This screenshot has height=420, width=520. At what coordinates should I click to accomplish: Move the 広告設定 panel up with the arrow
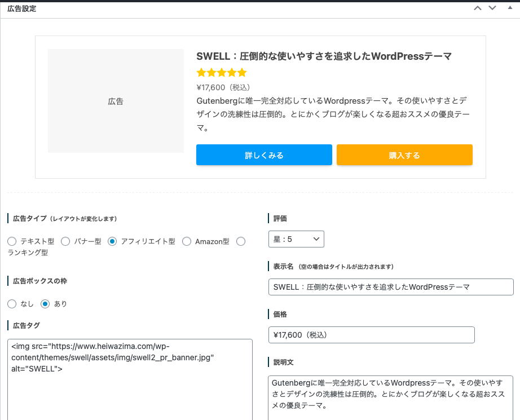(478, 8)
